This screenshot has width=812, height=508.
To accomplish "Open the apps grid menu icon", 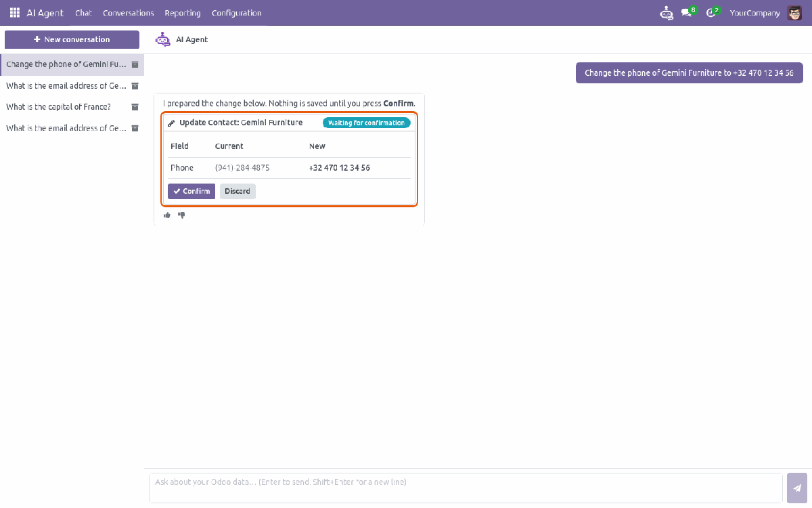I will pos(15,13).
